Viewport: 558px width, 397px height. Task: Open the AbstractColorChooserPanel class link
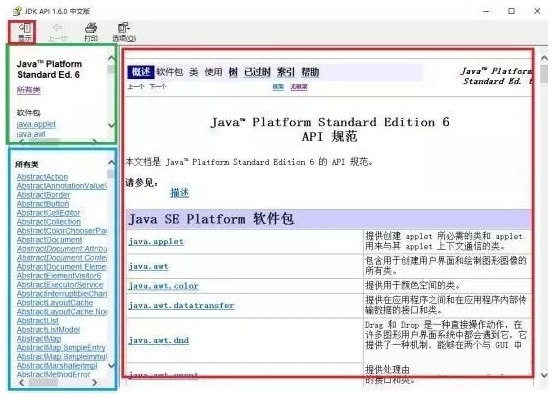[x=62, y=231]
